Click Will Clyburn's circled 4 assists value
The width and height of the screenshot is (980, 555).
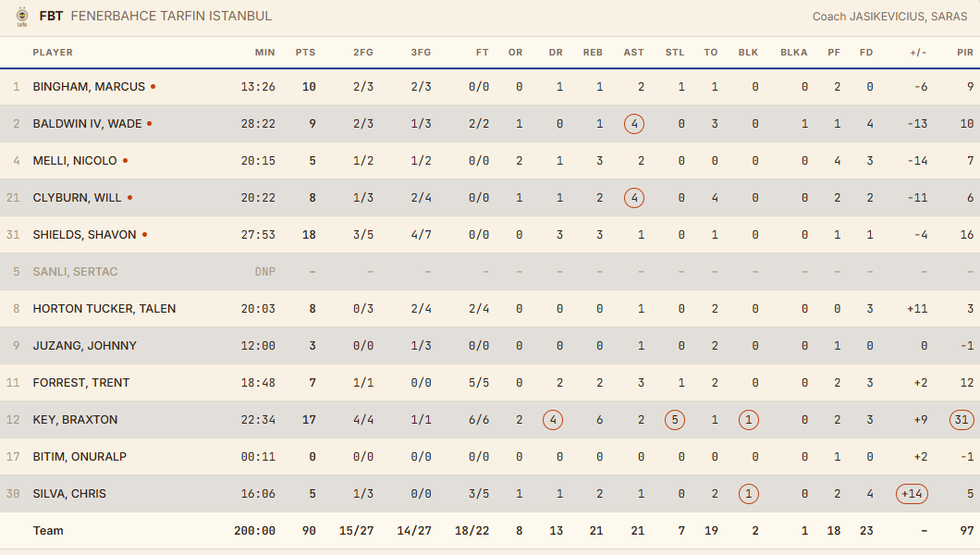pyautogui.click(x=634, y=198)
